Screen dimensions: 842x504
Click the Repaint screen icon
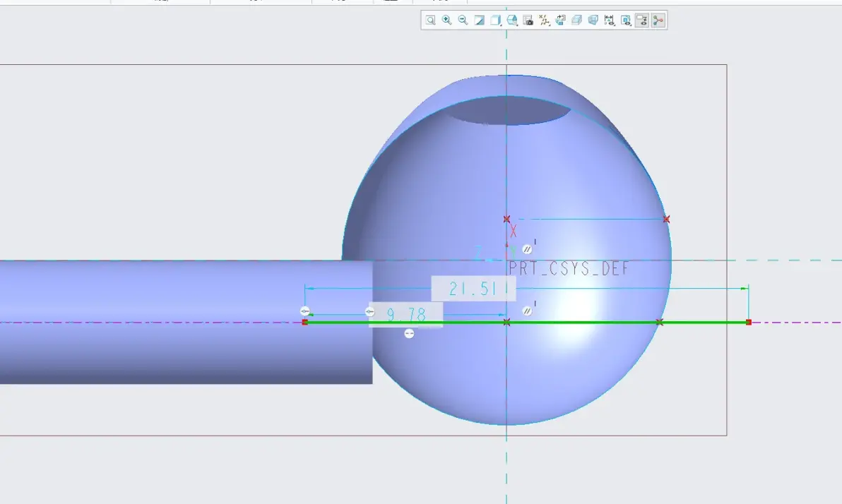coord(479,20)
